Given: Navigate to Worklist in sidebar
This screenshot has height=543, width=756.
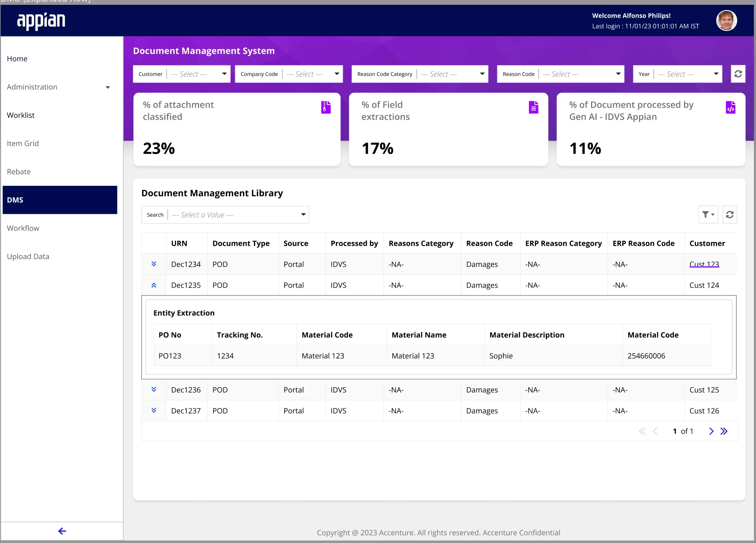Looking at the screenshot, I should (x=21, y=115).
